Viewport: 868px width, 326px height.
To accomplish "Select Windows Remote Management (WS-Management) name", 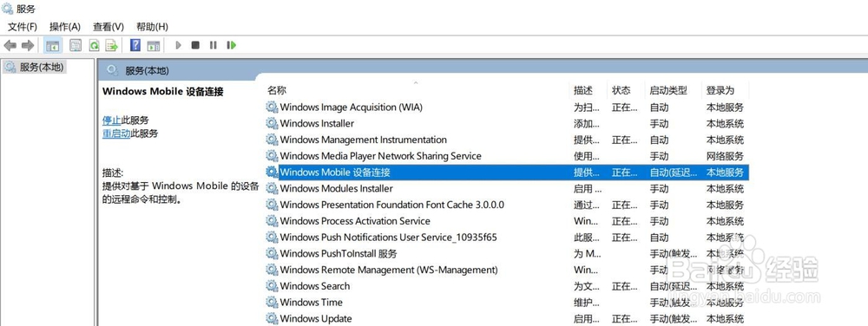I will click(x=389, y=270).
